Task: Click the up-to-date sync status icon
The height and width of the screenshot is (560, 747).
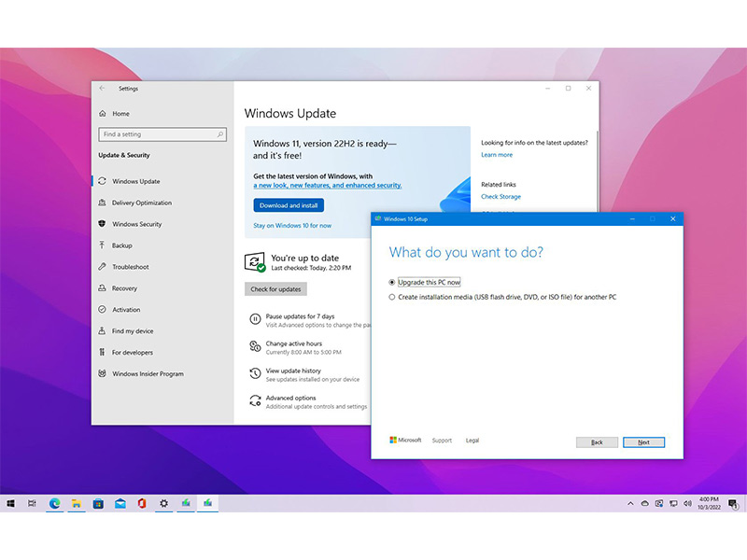Action: 255,262
